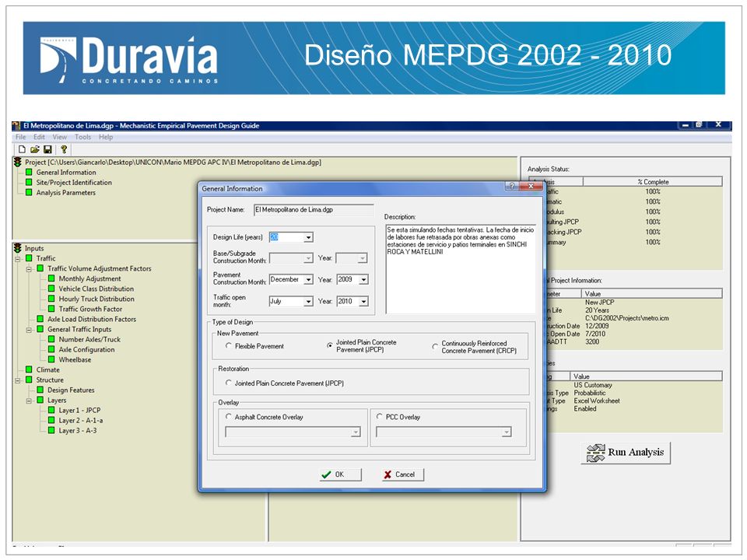Open the View menu
Viewport: 747px width, 560px height.
pyautogui.click(x=60, y=137)
